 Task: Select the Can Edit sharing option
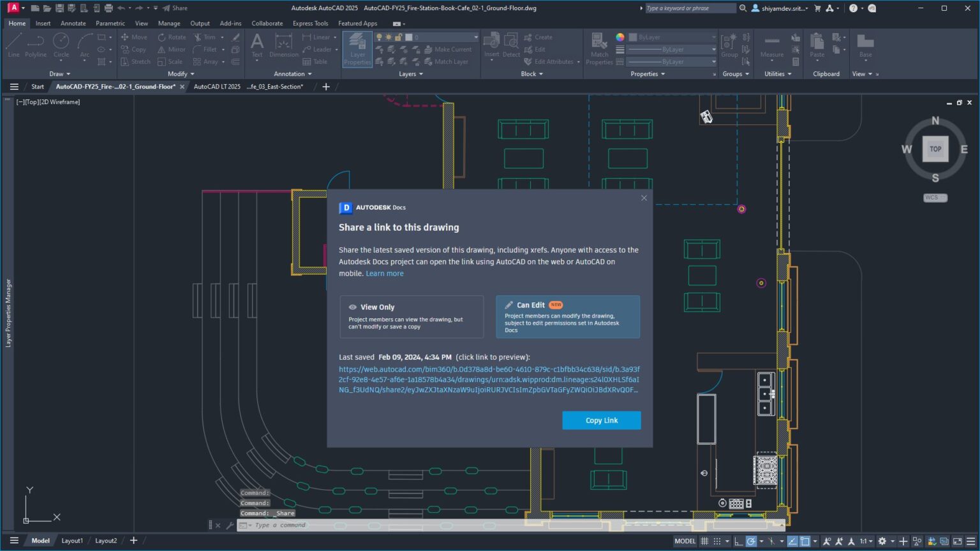pyautogui.click(x=567, y=316)
